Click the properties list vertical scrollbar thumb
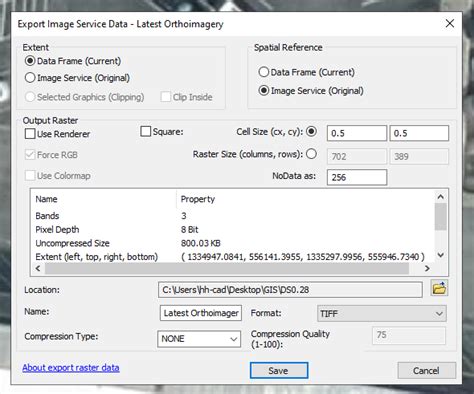 tap(440, 217)
